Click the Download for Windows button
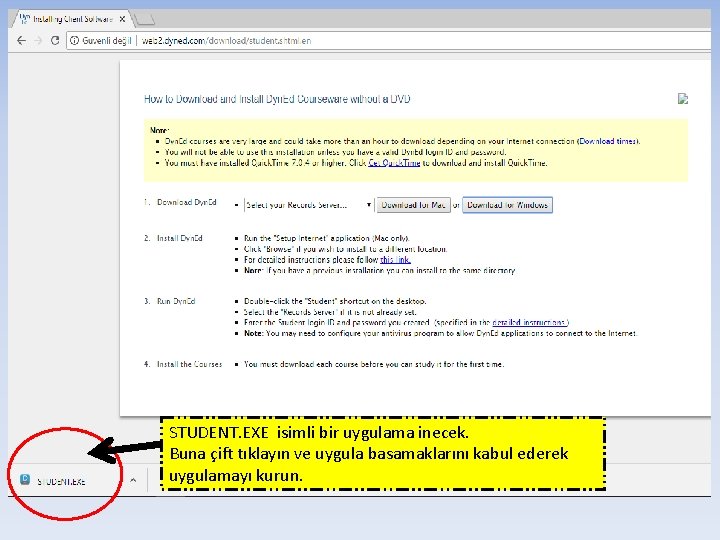The width and height of the screenshot is (720, 540). coord(507,205)
